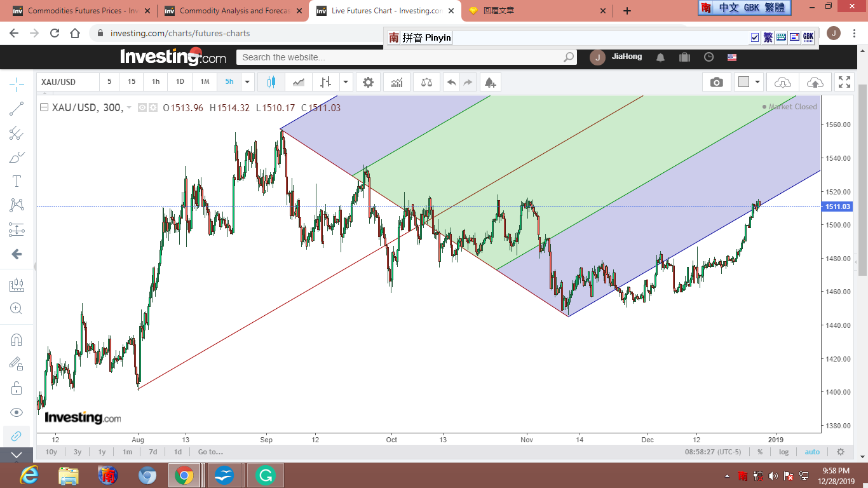Click the zoom in magnifier tool
The width and height of the screenshot is (868, 488).
pos(17,308)
